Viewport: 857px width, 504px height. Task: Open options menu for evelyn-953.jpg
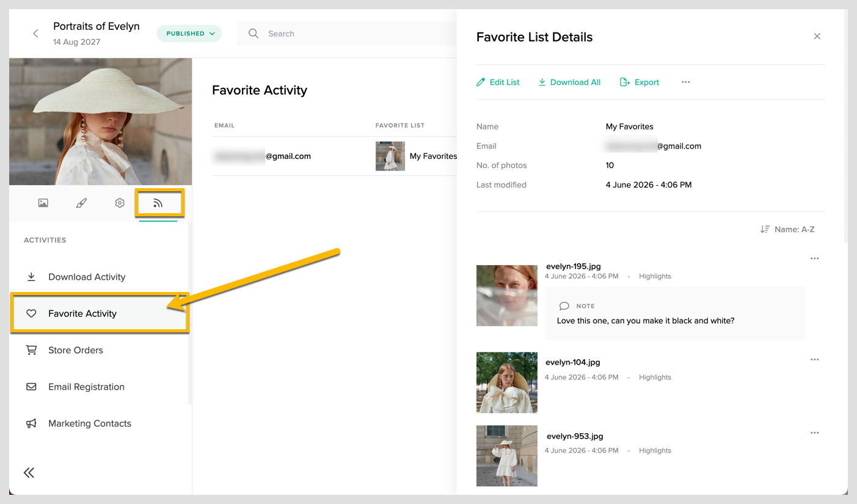click(814, 433)
